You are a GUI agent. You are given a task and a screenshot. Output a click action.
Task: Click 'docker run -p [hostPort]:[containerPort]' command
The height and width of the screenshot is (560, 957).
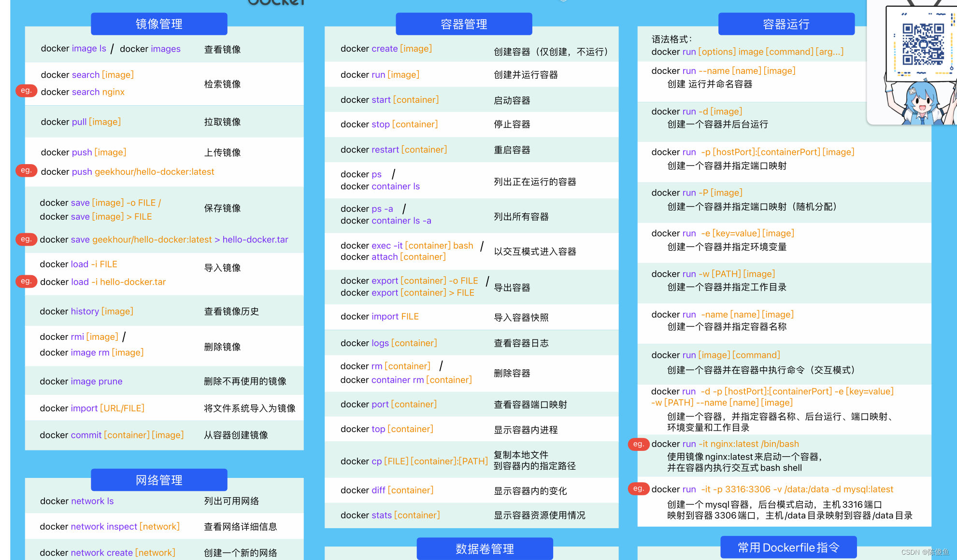[753, 152]
